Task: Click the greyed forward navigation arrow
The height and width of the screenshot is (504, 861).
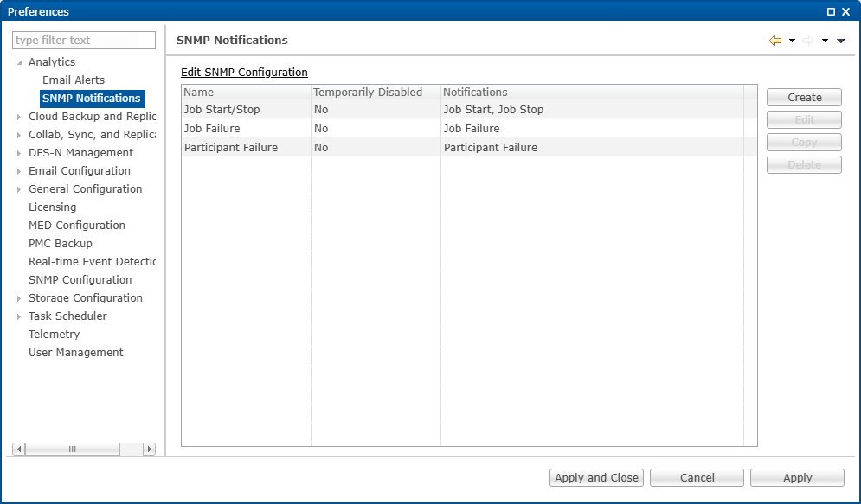Action: point(807,41)
